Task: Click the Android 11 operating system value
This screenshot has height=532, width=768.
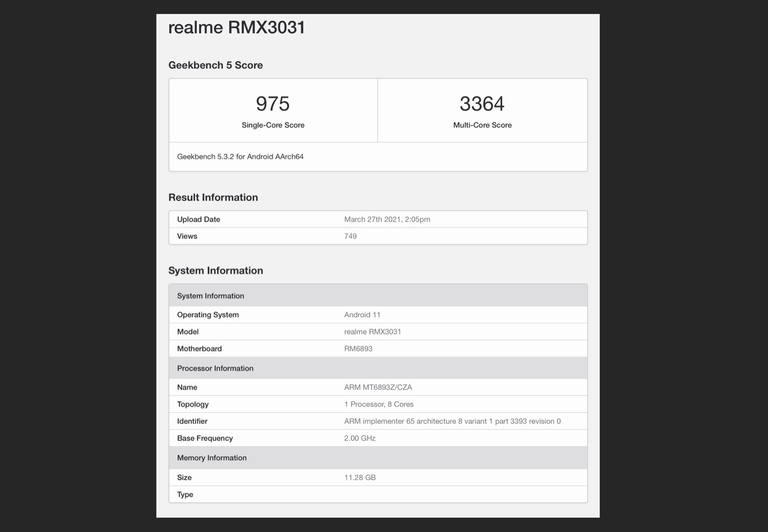Action: pos(362,315)
